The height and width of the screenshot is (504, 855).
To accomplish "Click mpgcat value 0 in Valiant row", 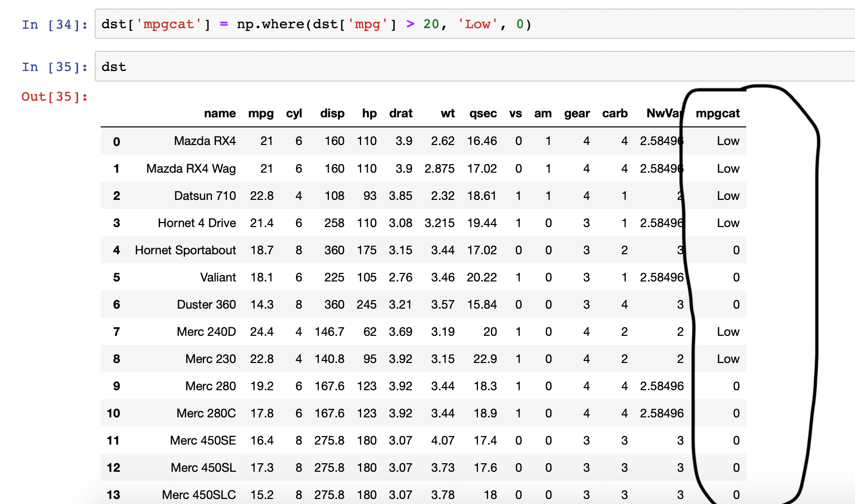I will pos(736,277).
